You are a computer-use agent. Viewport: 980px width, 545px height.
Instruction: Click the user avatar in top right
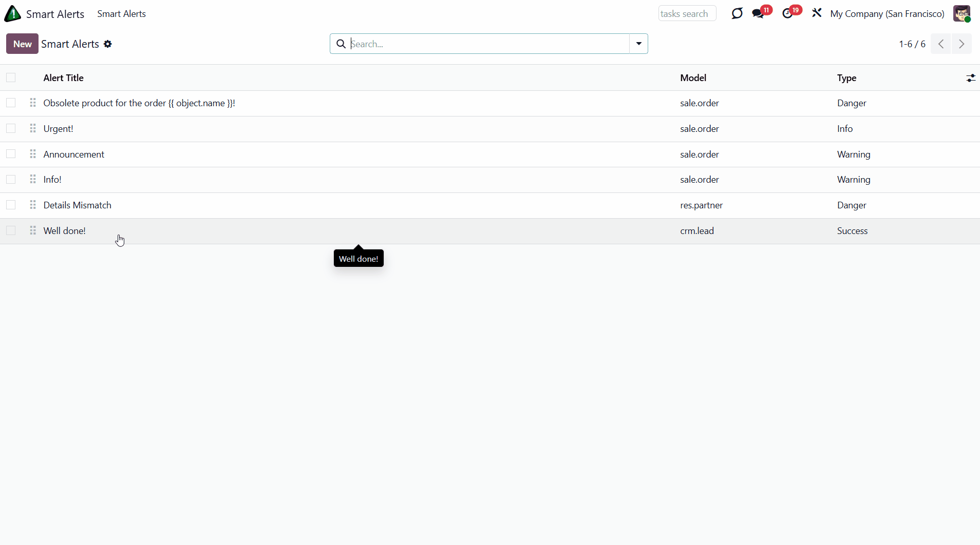tap(962, 14)
